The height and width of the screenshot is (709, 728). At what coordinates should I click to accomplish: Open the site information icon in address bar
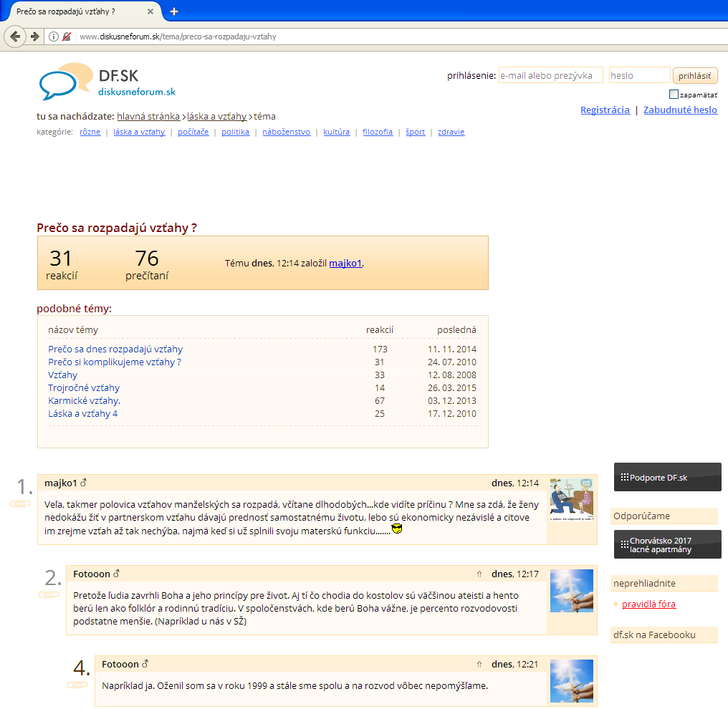click(54, 37)
